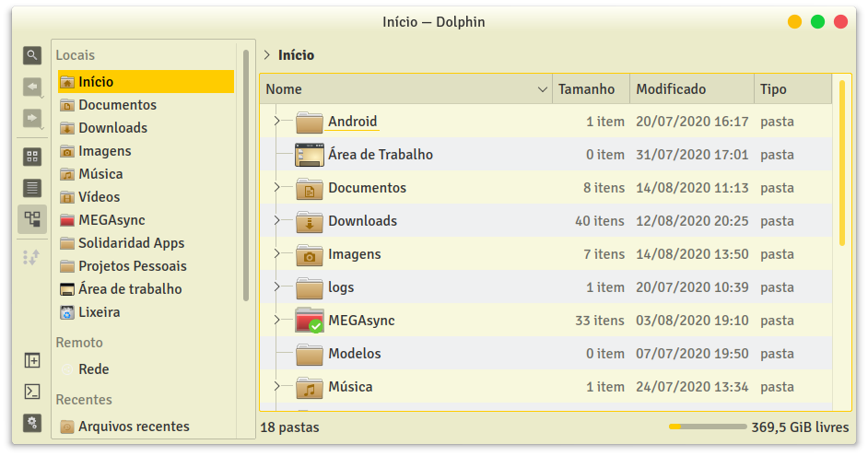Click the 14/08/2020 11:13 modified date

coord(692,188)
